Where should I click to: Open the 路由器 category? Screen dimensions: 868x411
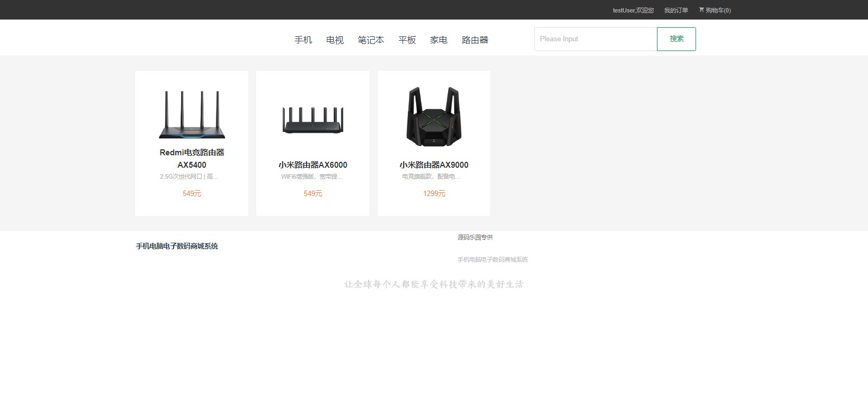(x=475, y=40)
